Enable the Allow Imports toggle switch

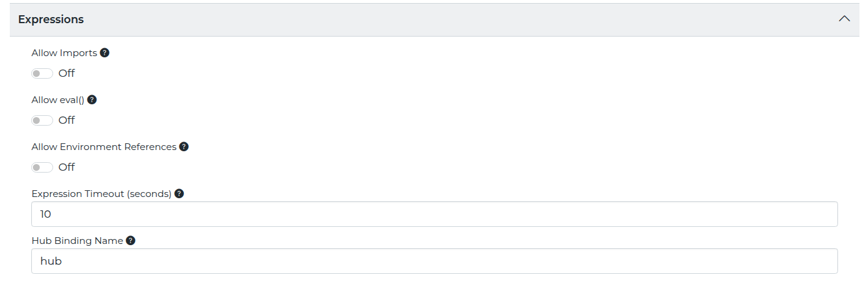click(42, 74)
